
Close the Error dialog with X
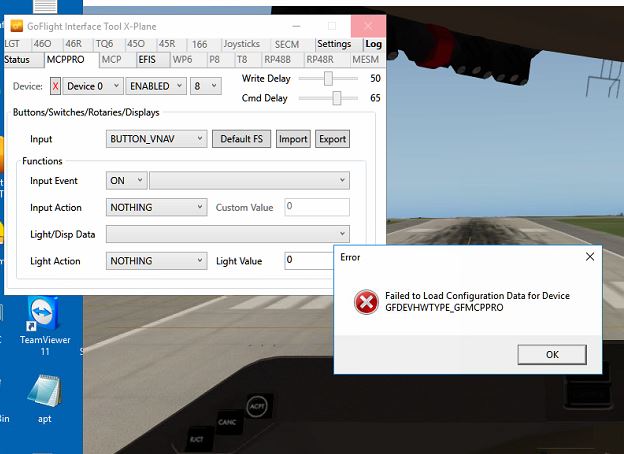point(589,257)
